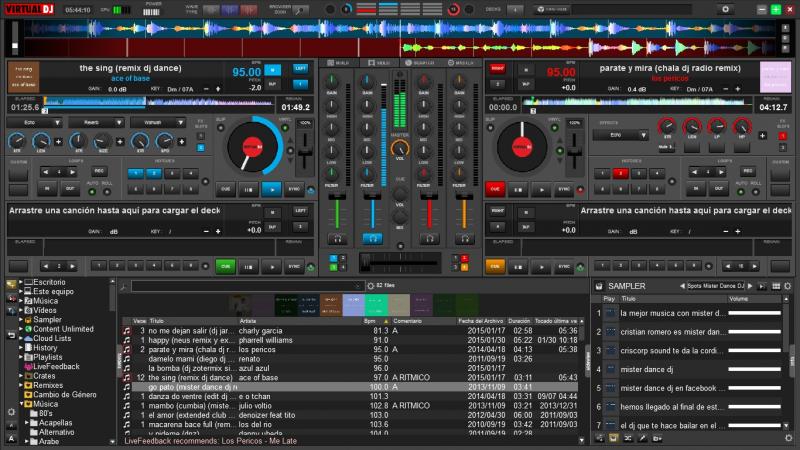Viewport: 800px width, 450px height.
Task: Open the Echo effect dropdown on deck 1
Action: coord(34,123)
